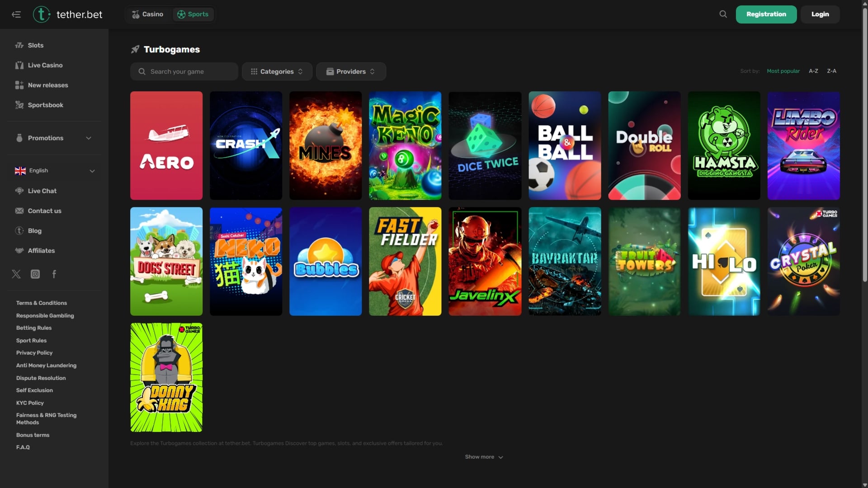
Task: Click the page vertical scrollbar
Action: coord(865,145)
